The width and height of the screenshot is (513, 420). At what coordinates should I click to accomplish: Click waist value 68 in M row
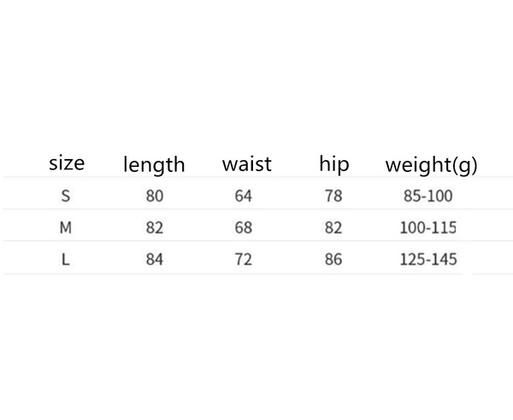pos(244,228)
